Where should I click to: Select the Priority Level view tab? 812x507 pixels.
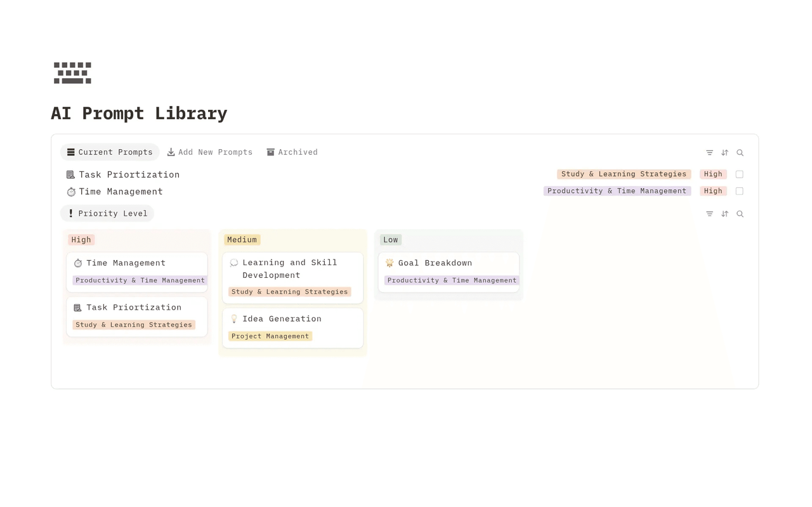(x=107, y=214)
